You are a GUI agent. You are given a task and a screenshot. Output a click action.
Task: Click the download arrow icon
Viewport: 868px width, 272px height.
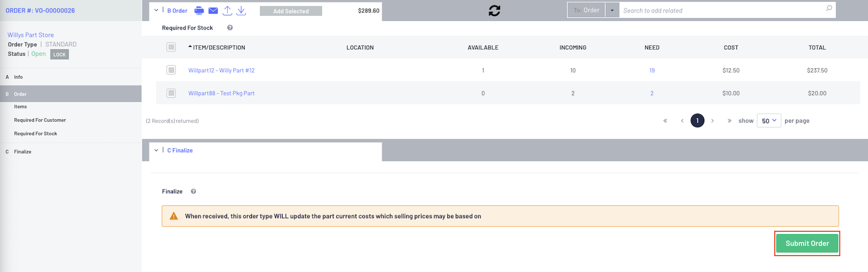[x=241, y=11]
